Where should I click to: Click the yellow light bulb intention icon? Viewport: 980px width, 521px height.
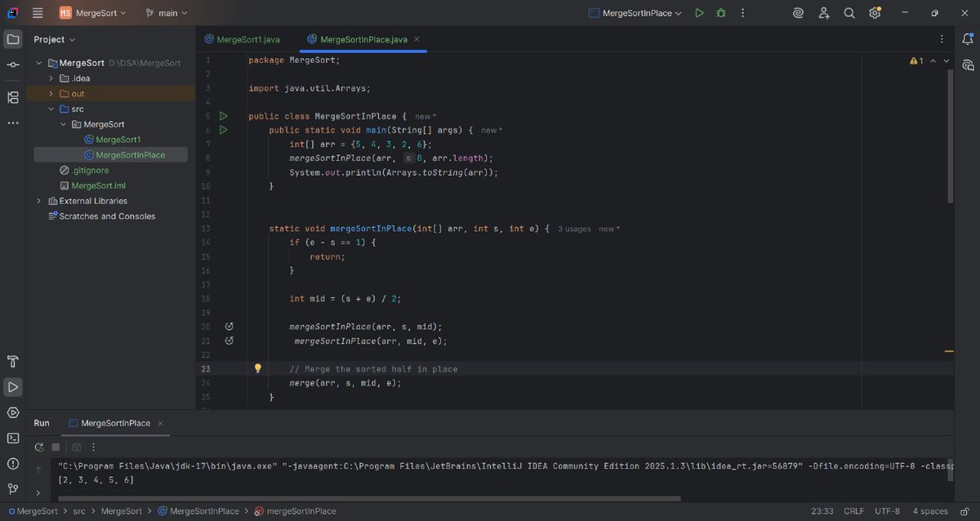point(258,368)
